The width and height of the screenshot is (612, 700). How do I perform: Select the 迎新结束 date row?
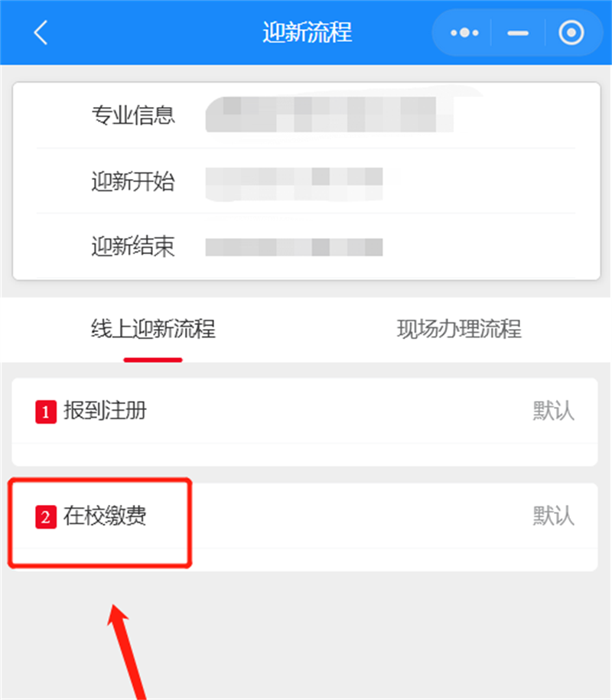pos(306,246)
